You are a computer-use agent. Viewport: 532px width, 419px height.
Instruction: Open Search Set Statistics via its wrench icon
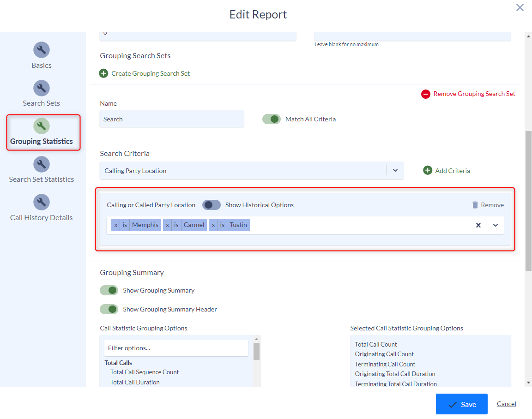click(x=41, y=164)
